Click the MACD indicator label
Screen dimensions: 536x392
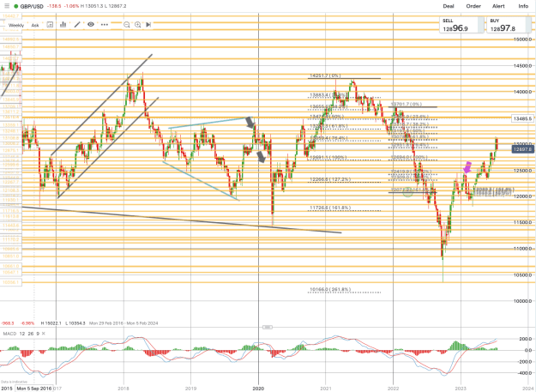click(9, 334)
